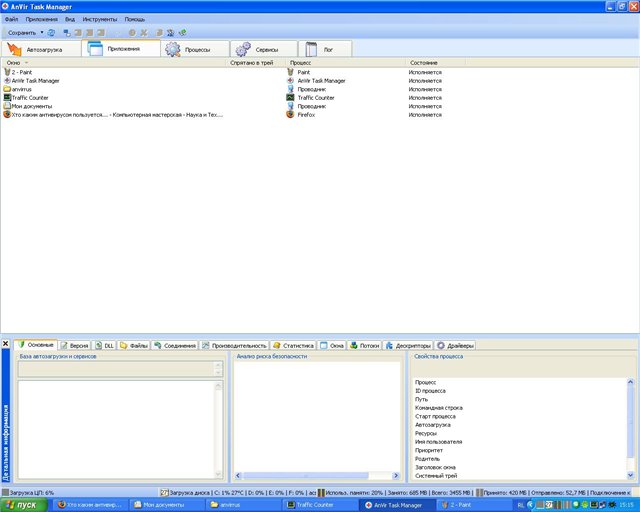Image resolution: width=640 pixels, height=512 pixels.
Task: Open the Драйверы detail tab
Action: click(455, 345)
